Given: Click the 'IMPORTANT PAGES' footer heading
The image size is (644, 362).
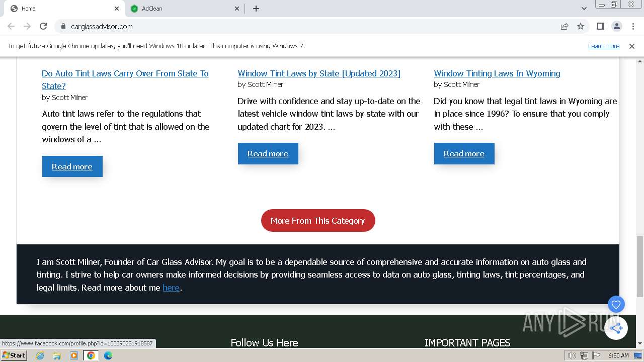Looking at the screenshot, I should (x=467, y=343).
